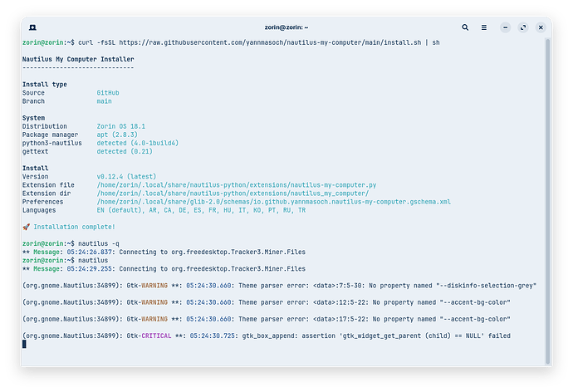Click the Version value v0.12.4 (latest)
The height and width of the screenshot is (392, 573).
click(x=126, y=177)
